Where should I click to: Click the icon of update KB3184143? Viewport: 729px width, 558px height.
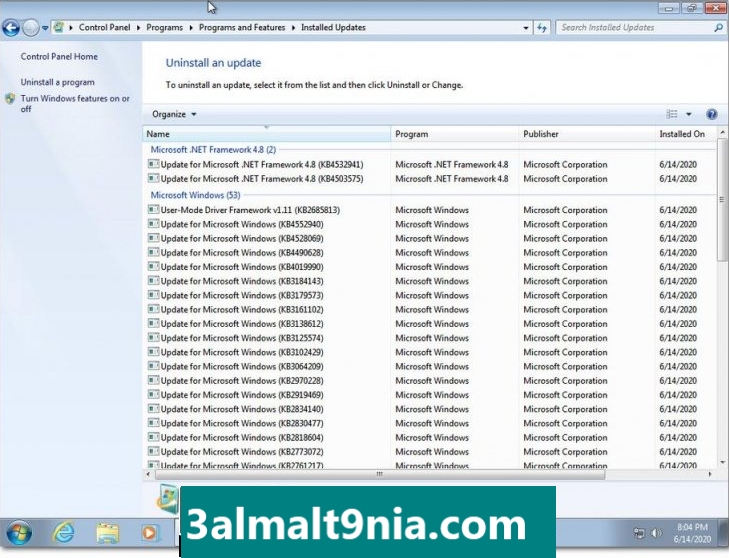click(153, 280)
